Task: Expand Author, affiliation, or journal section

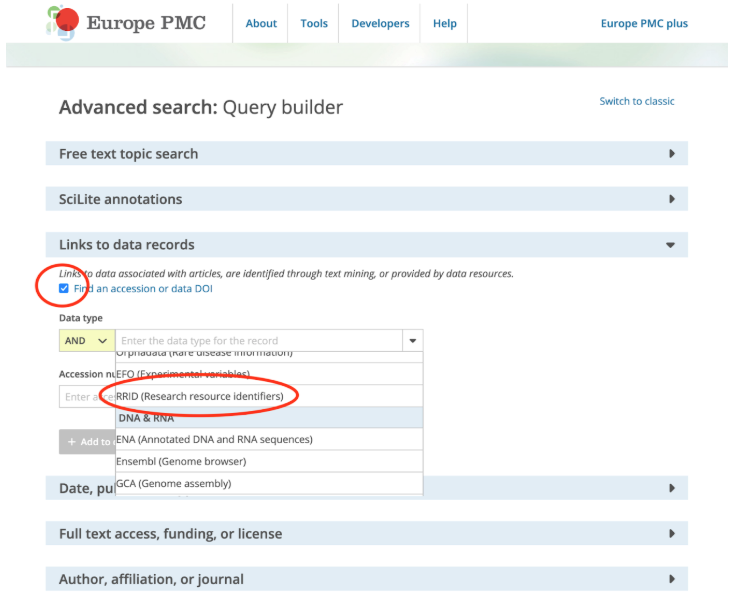Action: tap(366, 579)
